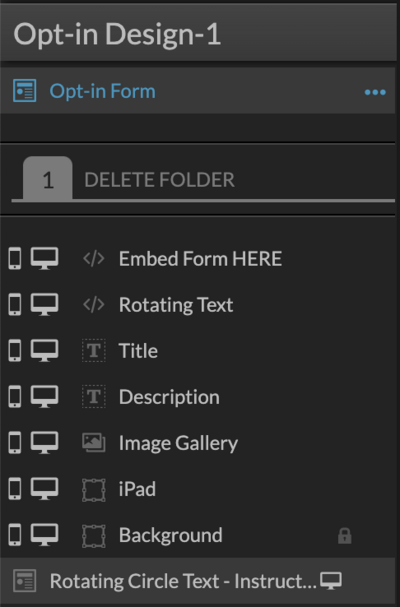Click the text icon beside Title
The width and height of the screenshot is (400, 607).
click(94, 350)
